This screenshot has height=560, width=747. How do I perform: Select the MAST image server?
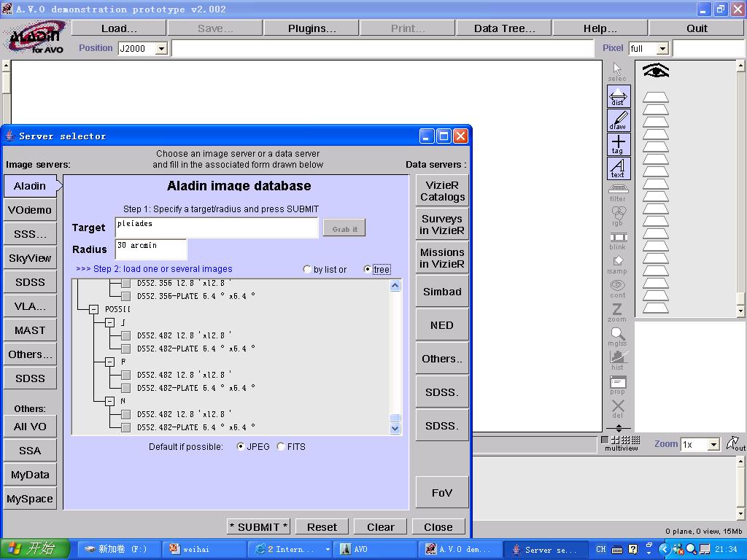click(x=30, y=330)
